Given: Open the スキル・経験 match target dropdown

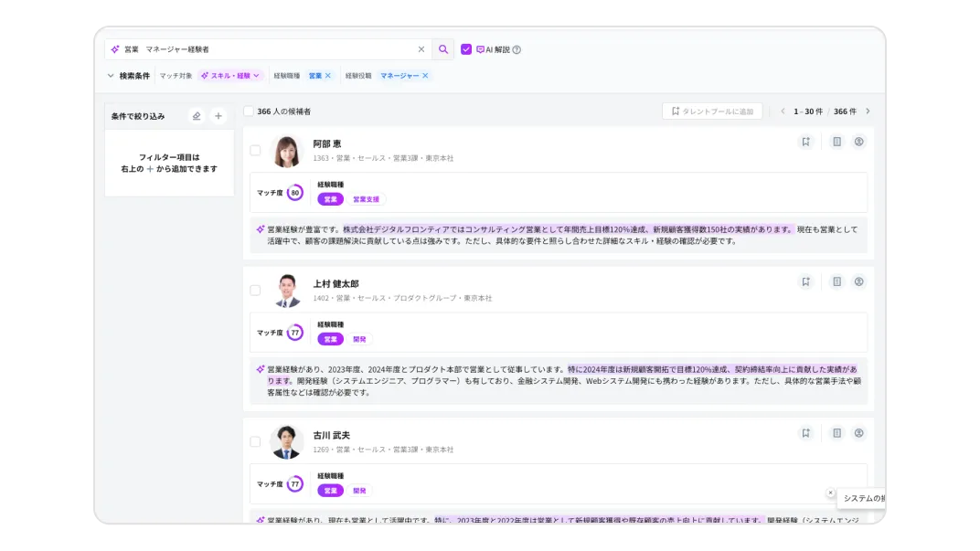Looking at the screenshot, I should (x=229, y=76).
